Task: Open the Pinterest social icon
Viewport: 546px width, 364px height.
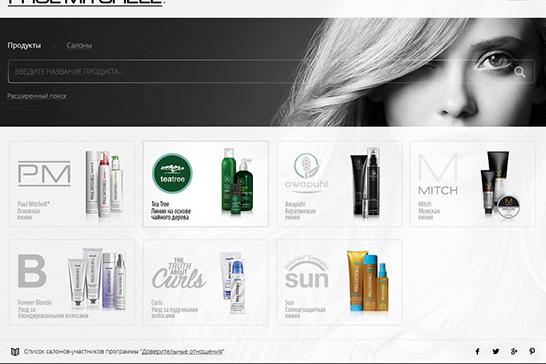Action: [x=532, y=351]
